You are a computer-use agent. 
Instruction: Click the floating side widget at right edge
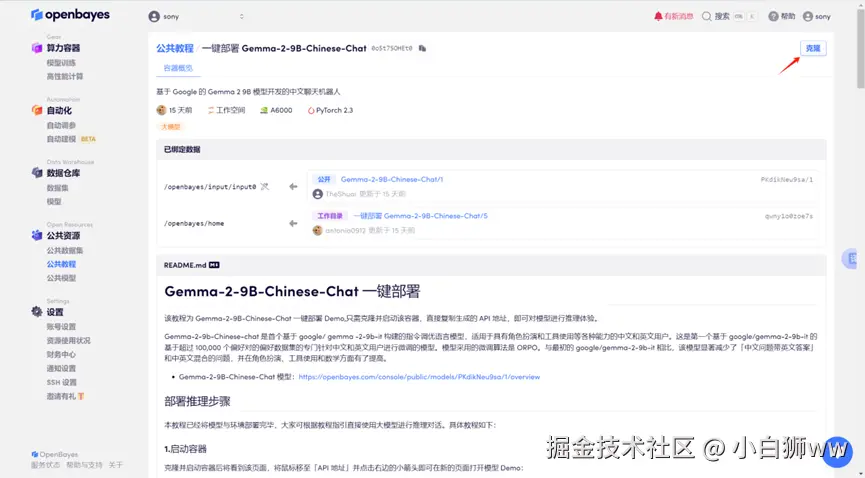(x=850, y=258)
